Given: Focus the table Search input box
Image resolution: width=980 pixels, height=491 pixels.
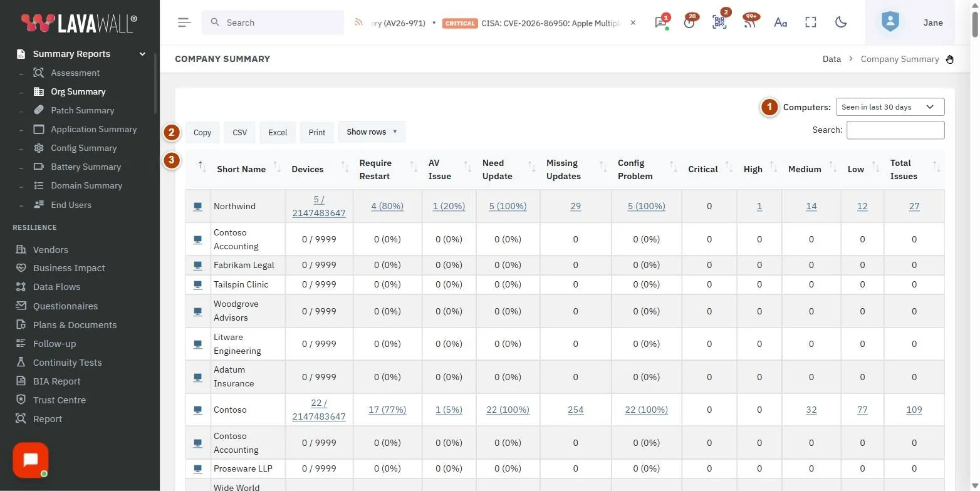Looking at the screenshot, I should coord(895,130).
